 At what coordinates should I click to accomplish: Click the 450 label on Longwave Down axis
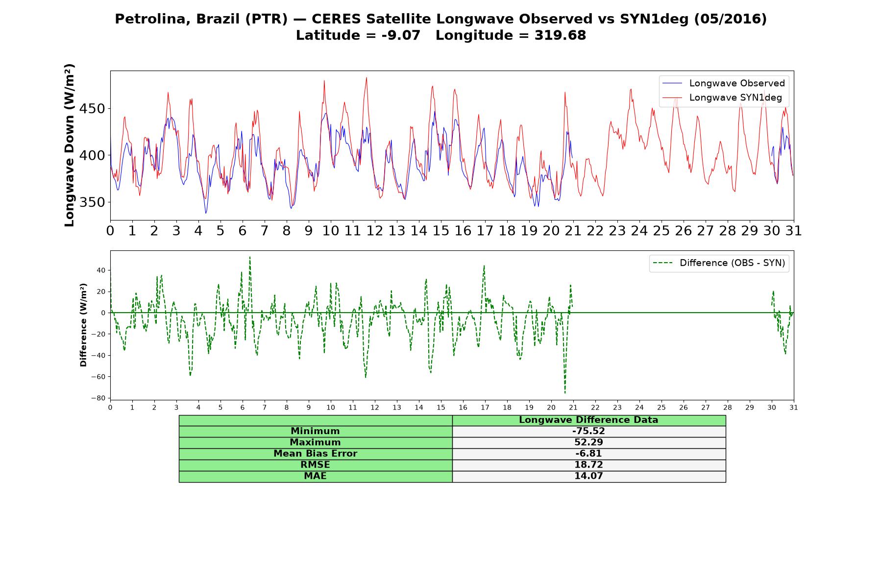[92, 109]
